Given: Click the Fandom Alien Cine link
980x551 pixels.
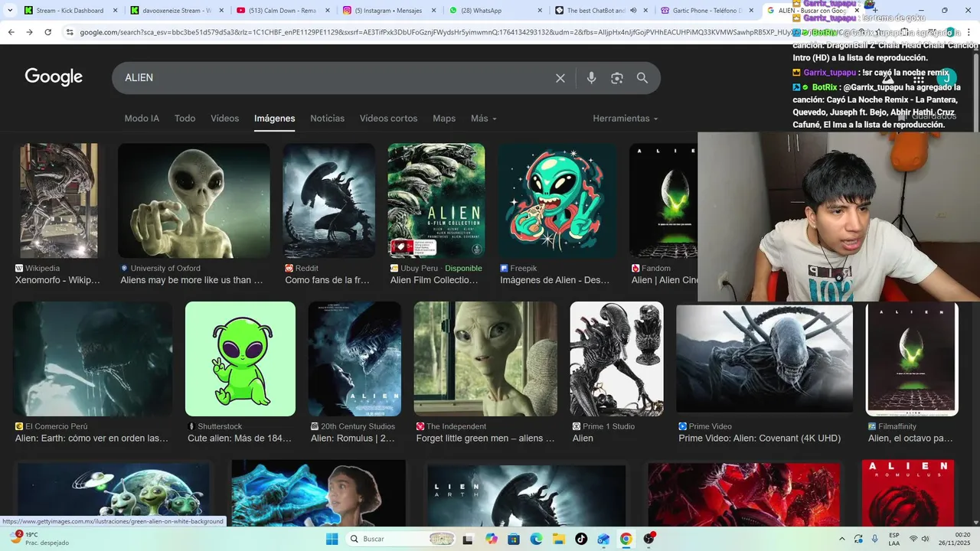Looking at the screenshot, I should click(664, 280).
